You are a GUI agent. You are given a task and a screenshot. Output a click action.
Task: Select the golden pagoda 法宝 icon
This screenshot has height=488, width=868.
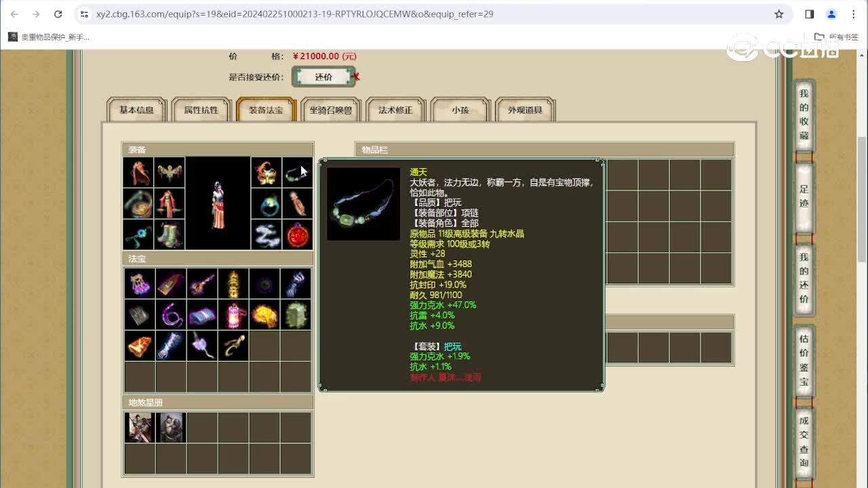coord(233,283)
